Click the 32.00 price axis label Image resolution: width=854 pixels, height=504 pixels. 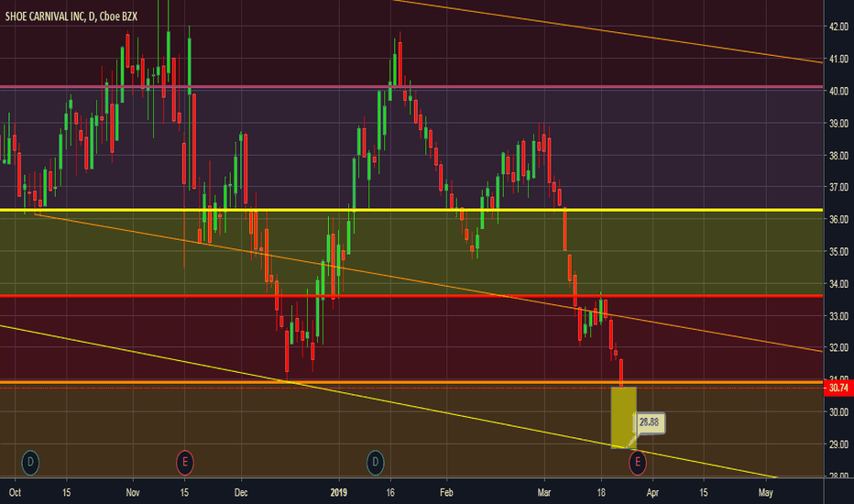(838, 347)
